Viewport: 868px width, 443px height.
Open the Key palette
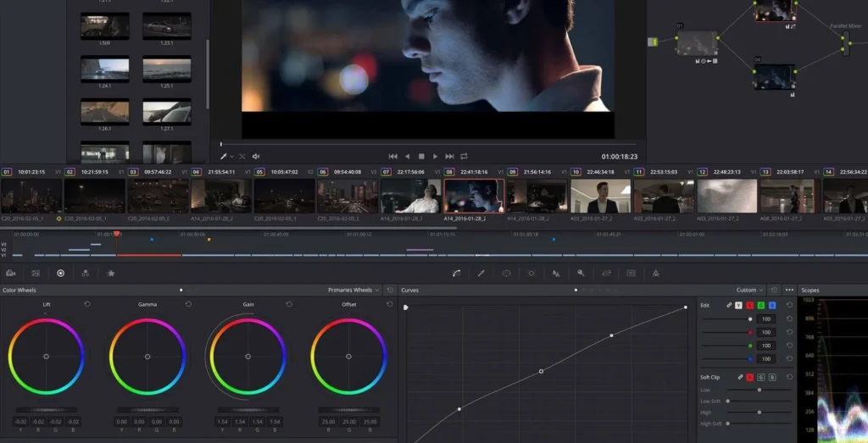(x=581, y=274)
